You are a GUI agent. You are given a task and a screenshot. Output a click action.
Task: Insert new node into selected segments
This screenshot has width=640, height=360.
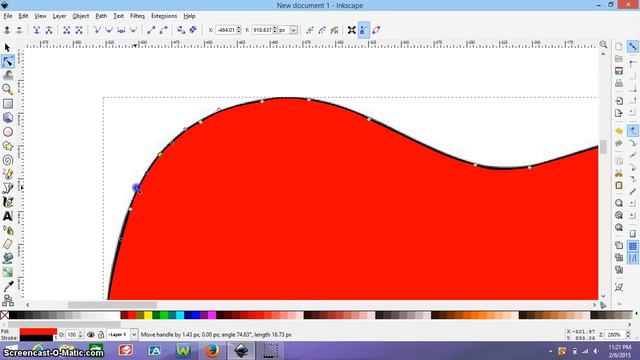7,30
